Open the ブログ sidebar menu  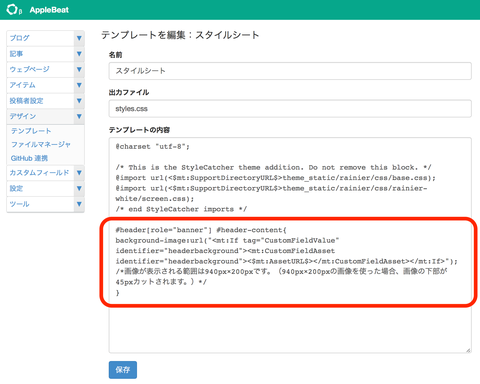point(41,38)
